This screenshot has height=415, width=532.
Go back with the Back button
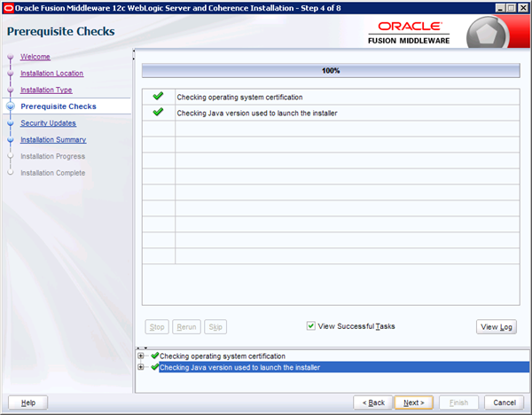pyautogui.click(x=373, y=403)
